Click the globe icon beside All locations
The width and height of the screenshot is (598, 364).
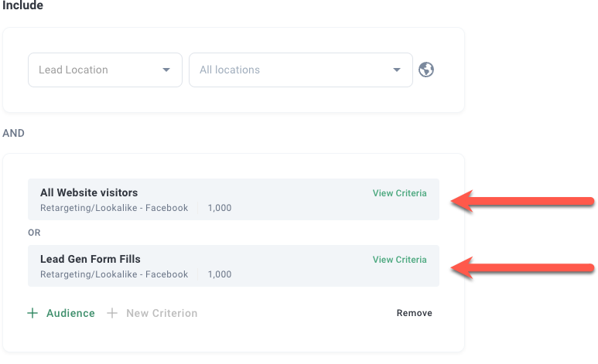tap(426, 70)
